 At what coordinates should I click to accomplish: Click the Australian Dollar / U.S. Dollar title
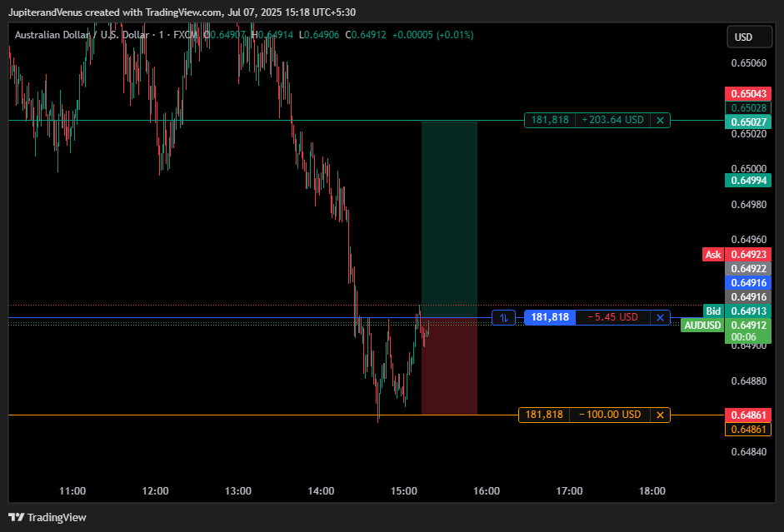click(x=82, y=35)
